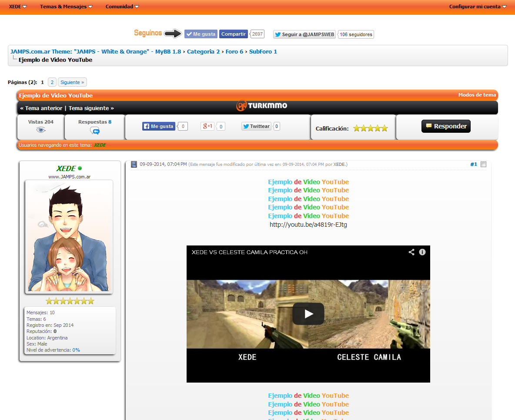The width and height of the screenshot is (515, 420).
Task: Open the XEDE dropdown menu
Action: click(18, 7)
